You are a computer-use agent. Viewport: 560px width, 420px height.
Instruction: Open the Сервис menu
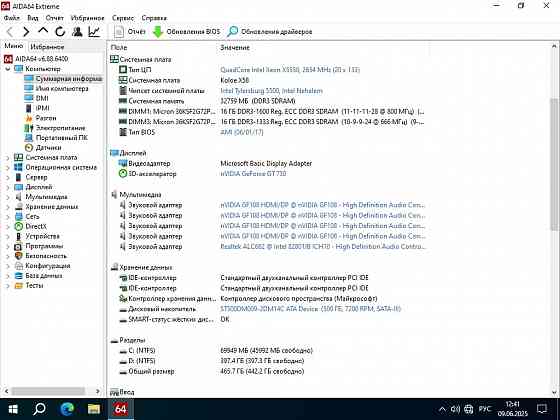point(123,18)
